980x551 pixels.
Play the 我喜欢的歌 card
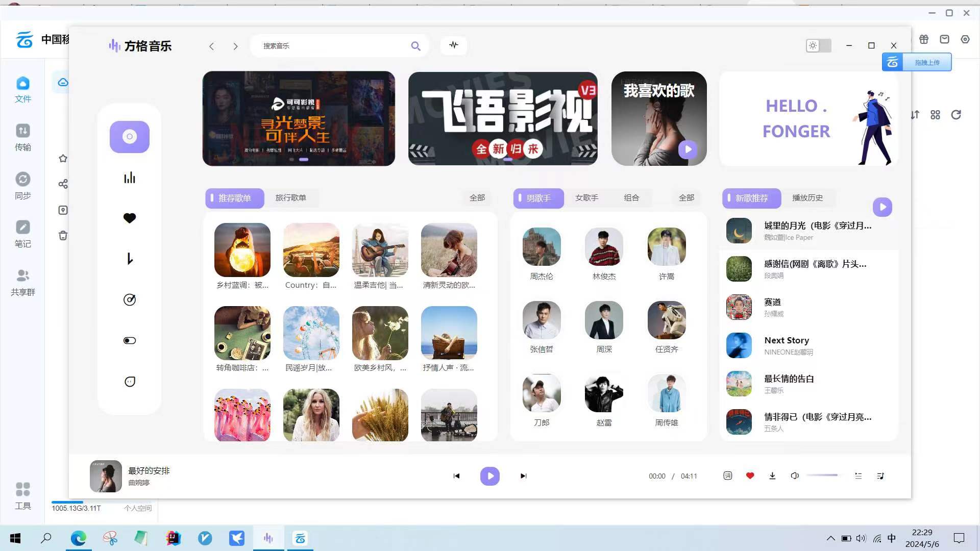tap(688, 149)
